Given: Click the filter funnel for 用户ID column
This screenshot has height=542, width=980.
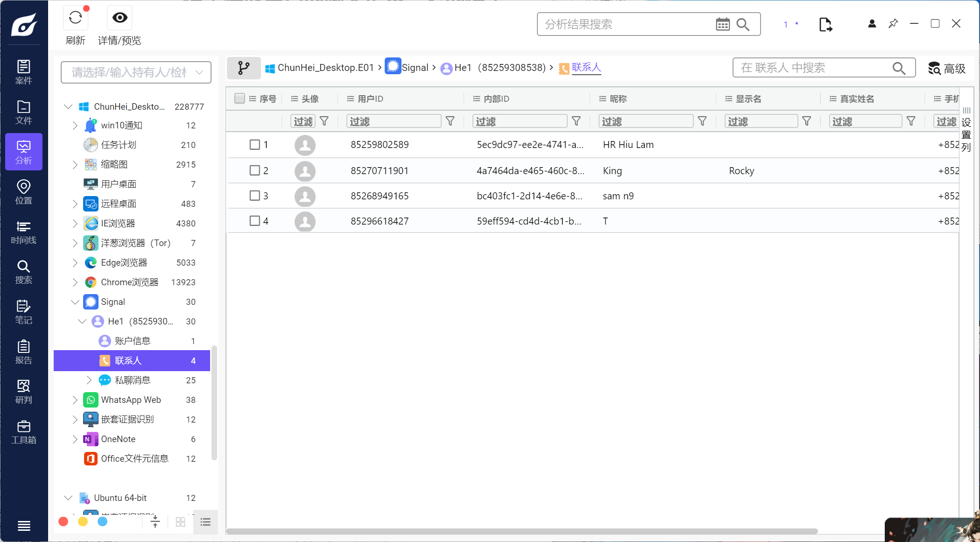Looking at the screenshot, I should tap(450, 121).
